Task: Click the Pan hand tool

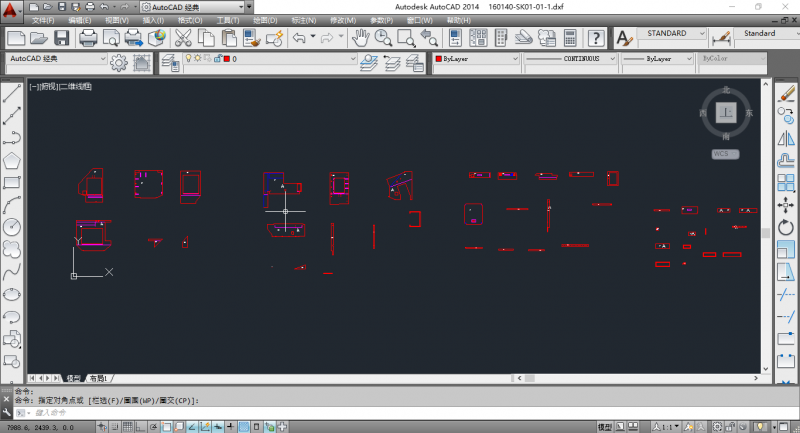Action: click(360, 38)
